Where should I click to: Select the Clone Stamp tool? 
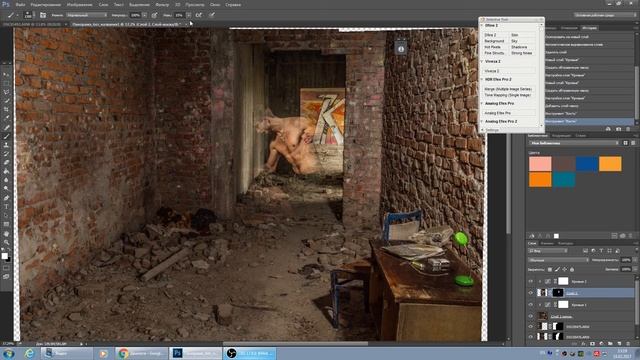(7, 145)
